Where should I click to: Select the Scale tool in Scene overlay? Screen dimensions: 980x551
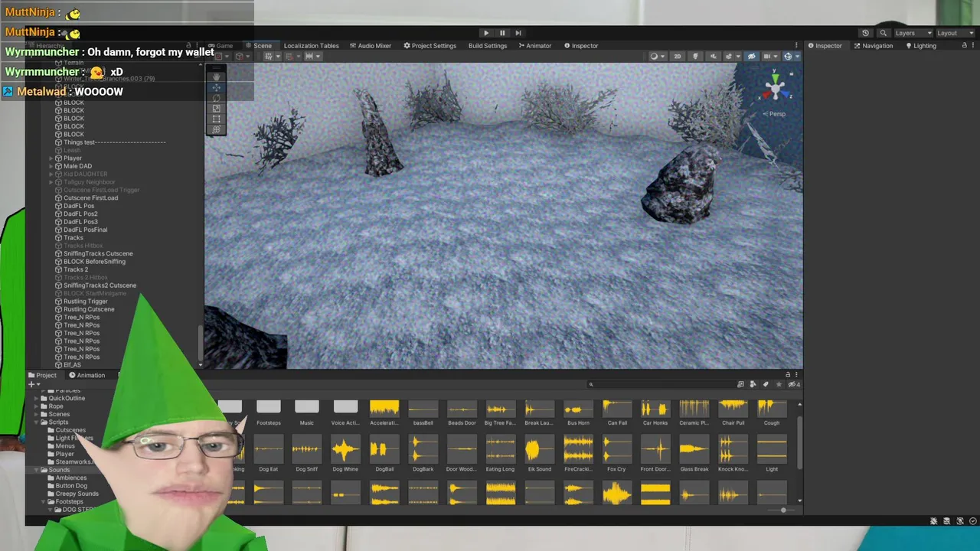click(x=217, y=109)
